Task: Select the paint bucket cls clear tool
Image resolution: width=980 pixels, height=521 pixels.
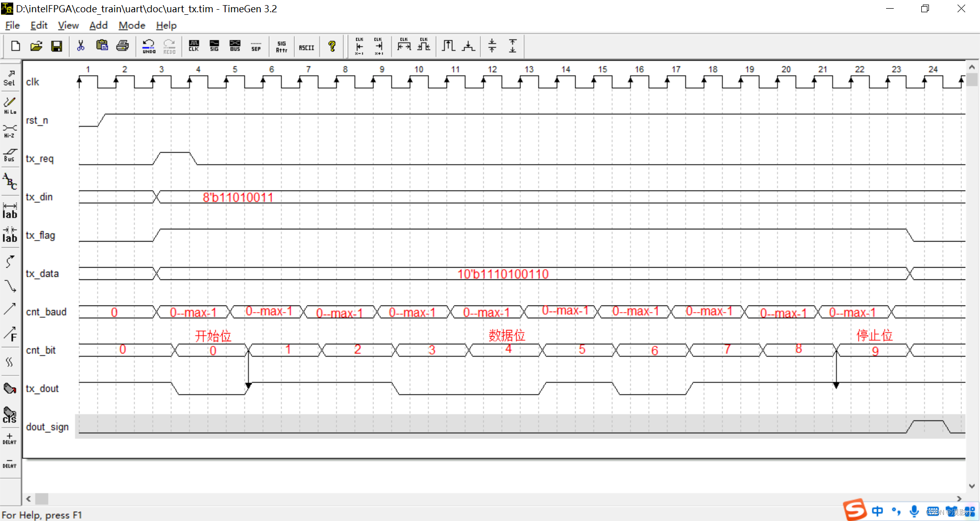Action: coord(10,414)
